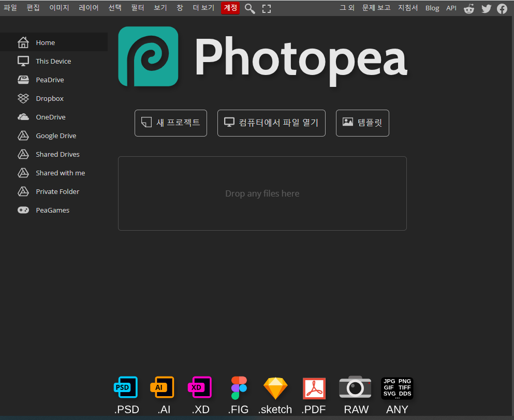The height and width of the screenshot is (420, 514).
Task: Click the Private Folder drive icon
Action: tap(23, 192)
